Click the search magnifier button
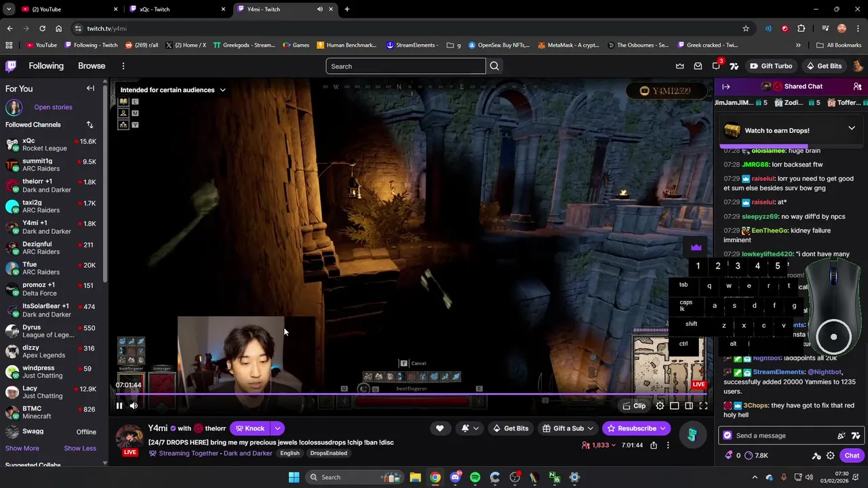Image resolution: width=868 pixels, height=488 pixels. coord(494,66)
